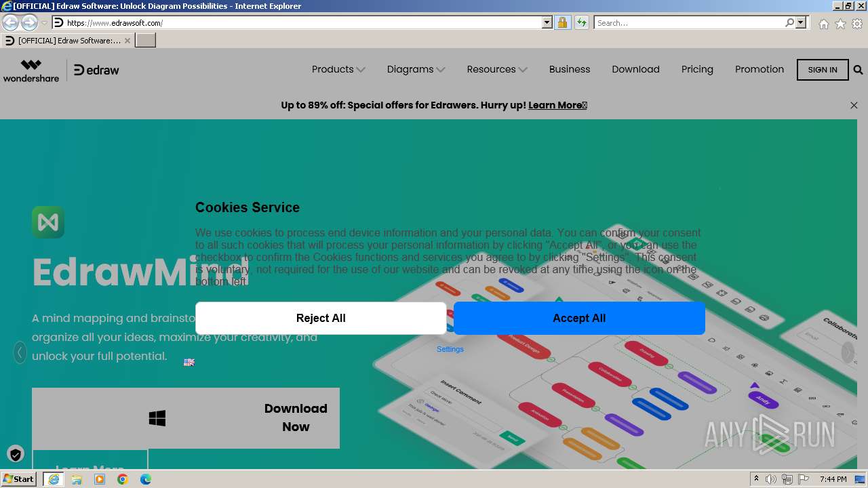Click the EdrawMind green app icon

coord(48,222)
